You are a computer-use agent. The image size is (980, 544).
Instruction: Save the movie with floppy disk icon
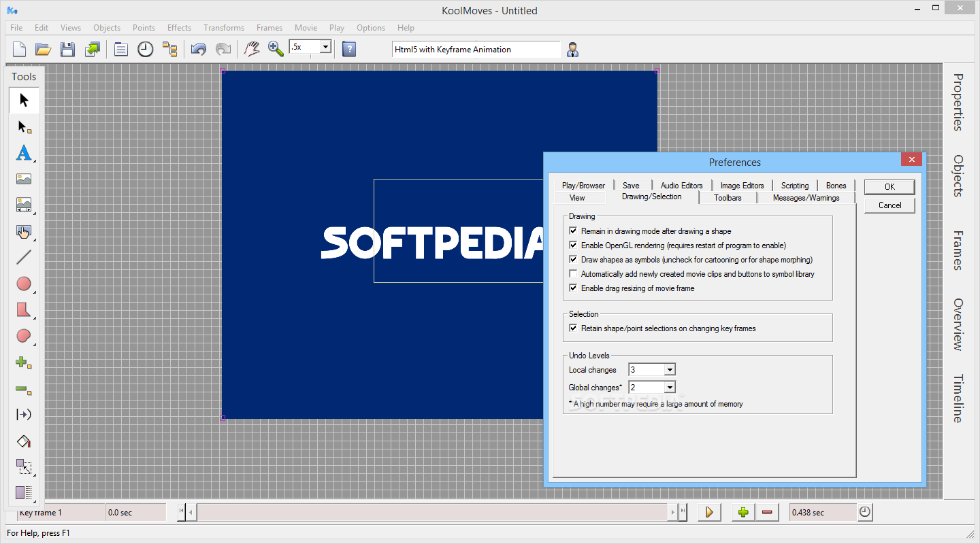coord(67,49)
